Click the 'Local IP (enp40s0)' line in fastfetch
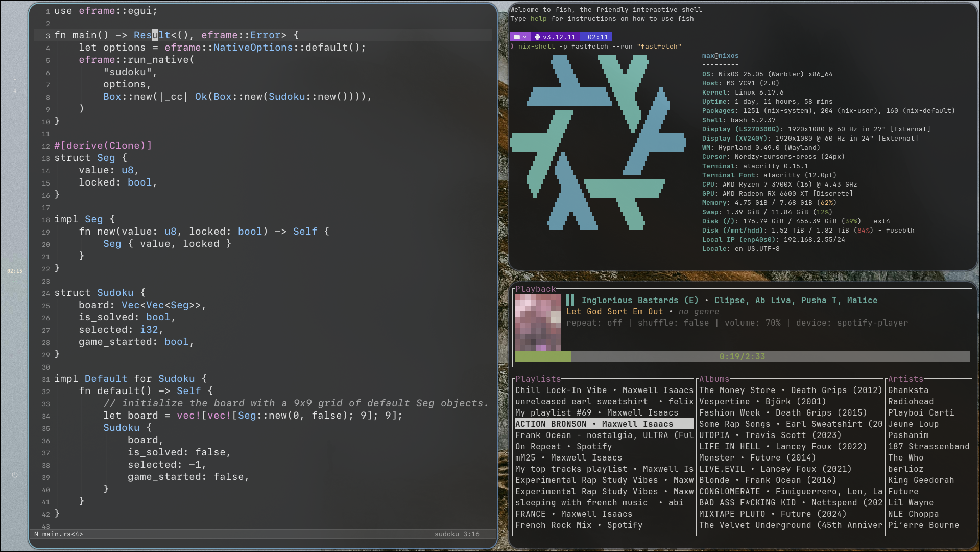The height and width of the screenshot is (552, 980). point(773,240)
